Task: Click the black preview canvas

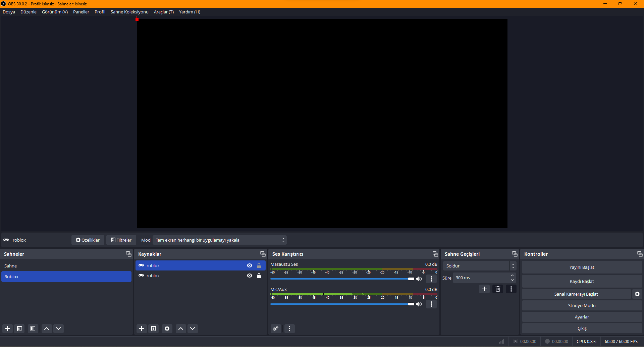Action: [322, 123]
